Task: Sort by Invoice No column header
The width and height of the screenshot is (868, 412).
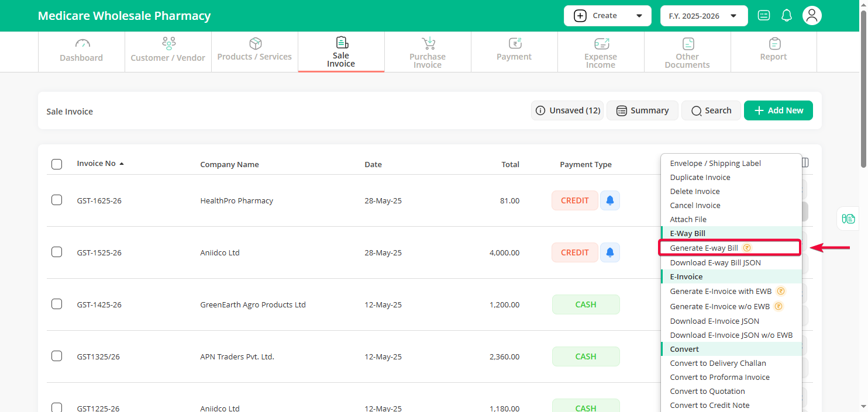Action: [101, 164]
